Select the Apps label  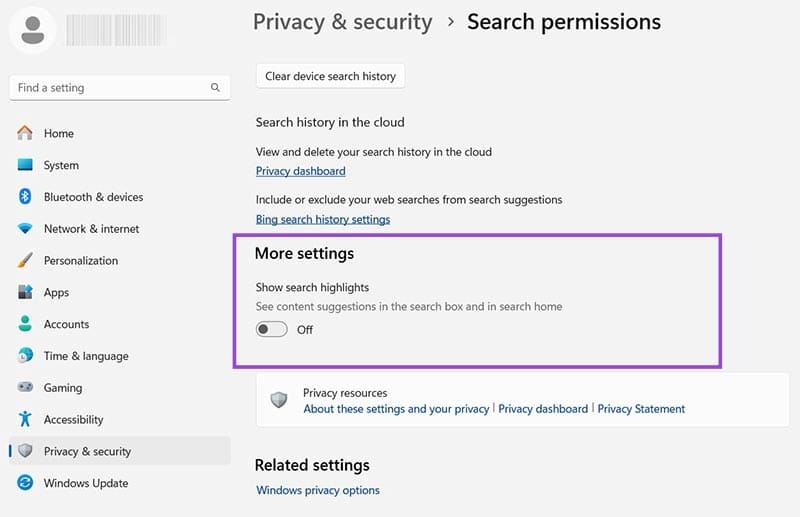[x=56, y=292]
